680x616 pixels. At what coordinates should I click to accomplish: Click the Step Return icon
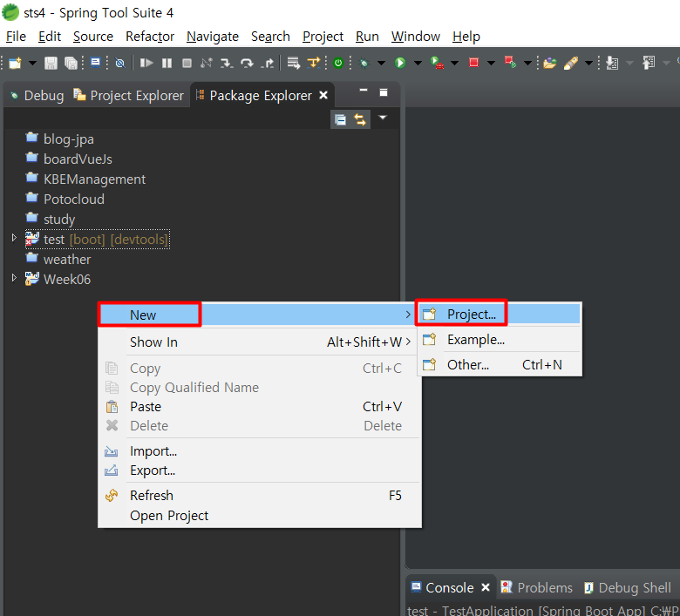[x=268, y=64]
